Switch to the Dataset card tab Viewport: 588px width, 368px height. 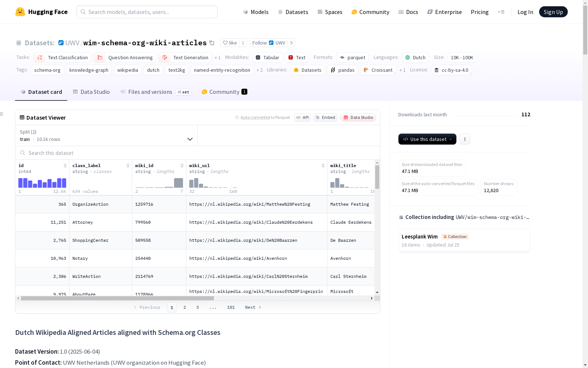[x=41, y=92]
